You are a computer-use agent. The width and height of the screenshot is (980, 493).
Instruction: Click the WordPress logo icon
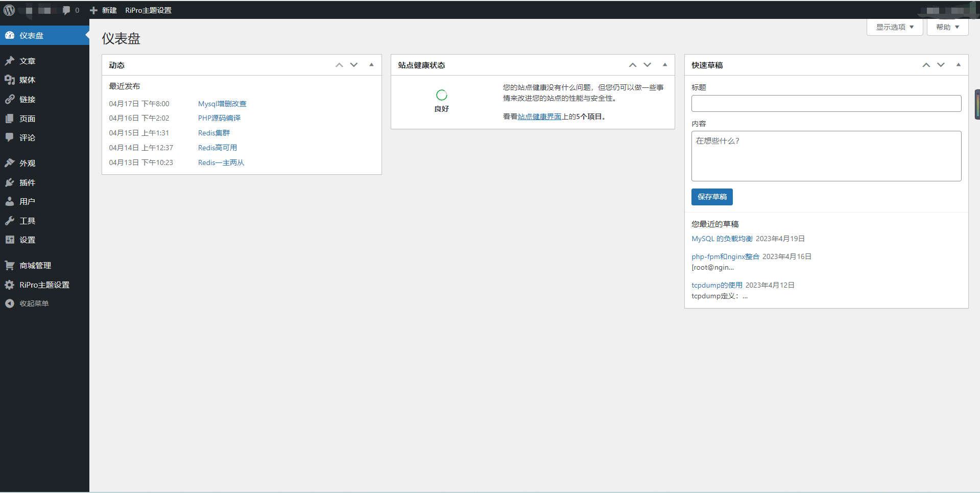point(9,10)
